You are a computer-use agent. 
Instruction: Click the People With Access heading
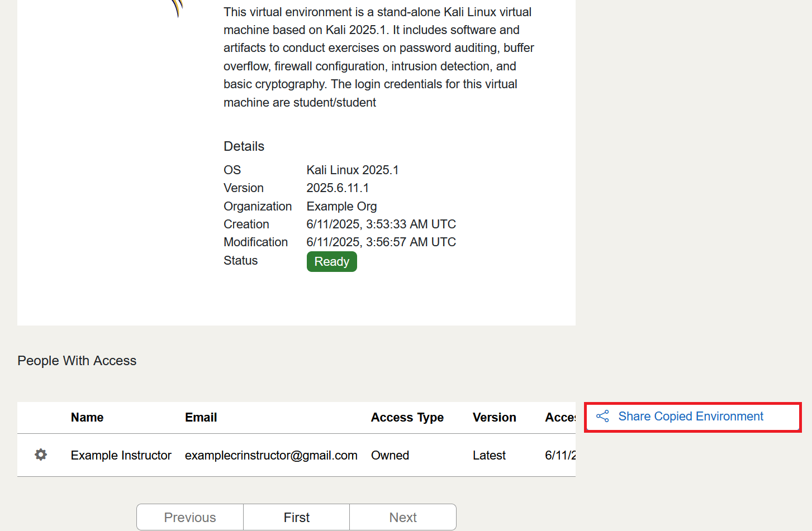(77, 361)
